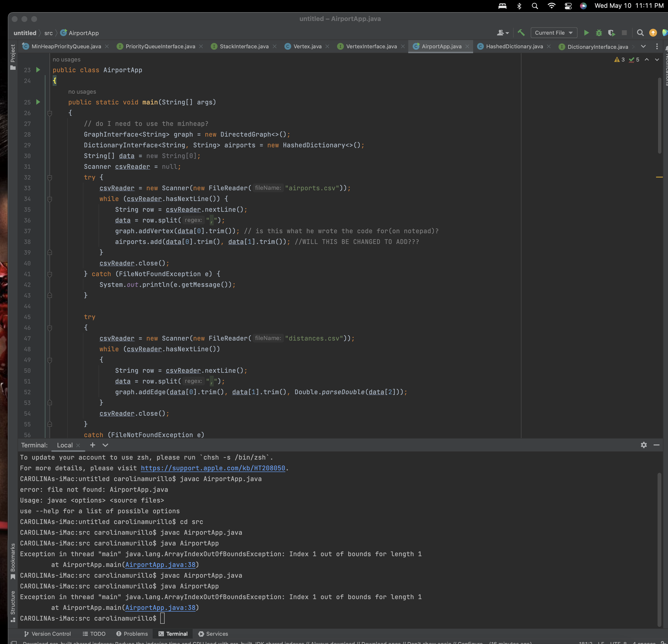Close the AirportApp.java editor tab
The height and width of the screenshot is (644, 668).
point(467,46)
